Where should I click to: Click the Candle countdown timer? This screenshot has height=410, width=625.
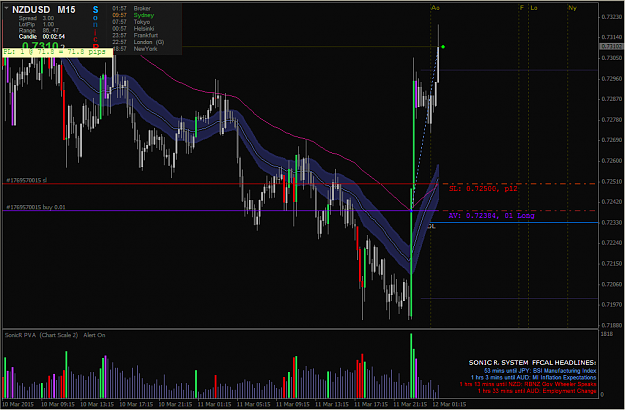pyautogui.click(x=41, y=37)
